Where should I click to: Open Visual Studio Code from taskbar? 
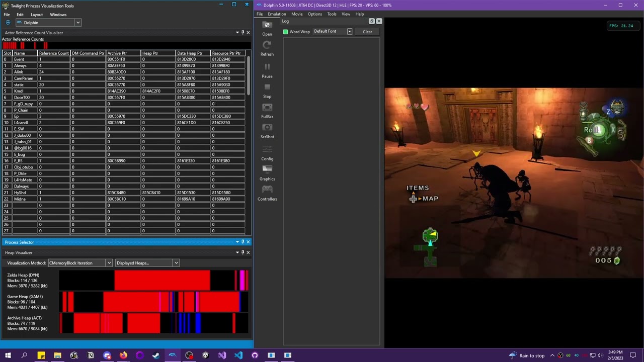(238, 355)
